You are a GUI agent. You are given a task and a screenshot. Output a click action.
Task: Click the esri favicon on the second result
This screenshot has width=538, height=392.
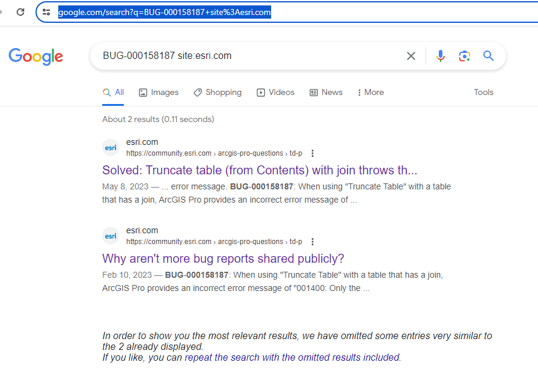point(111,236)
